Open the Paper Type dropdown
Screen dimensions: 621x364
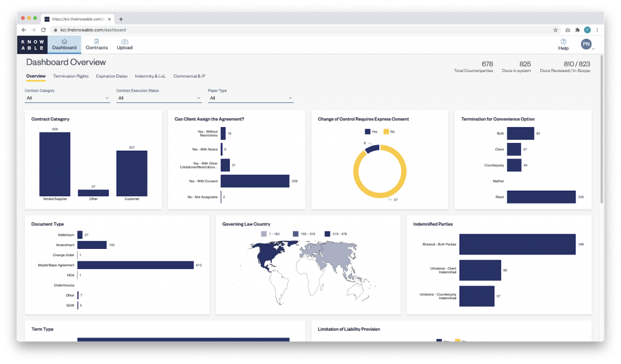tap(250, 98)
